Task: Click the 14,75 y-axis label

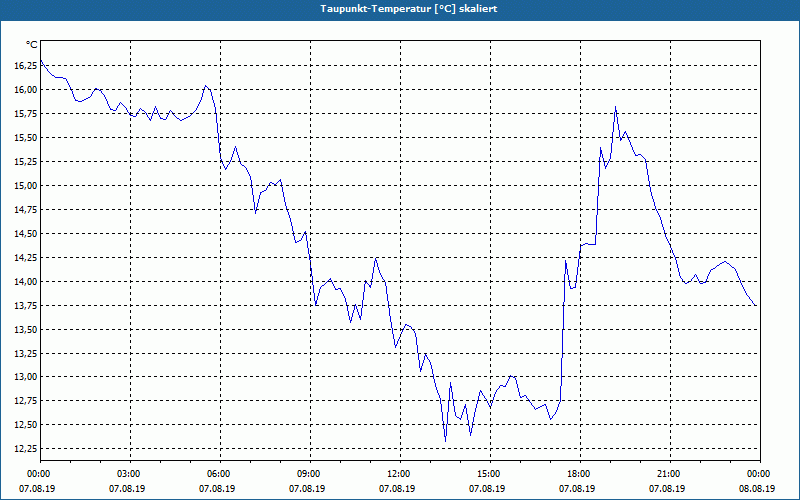Action: pos(26,210)
